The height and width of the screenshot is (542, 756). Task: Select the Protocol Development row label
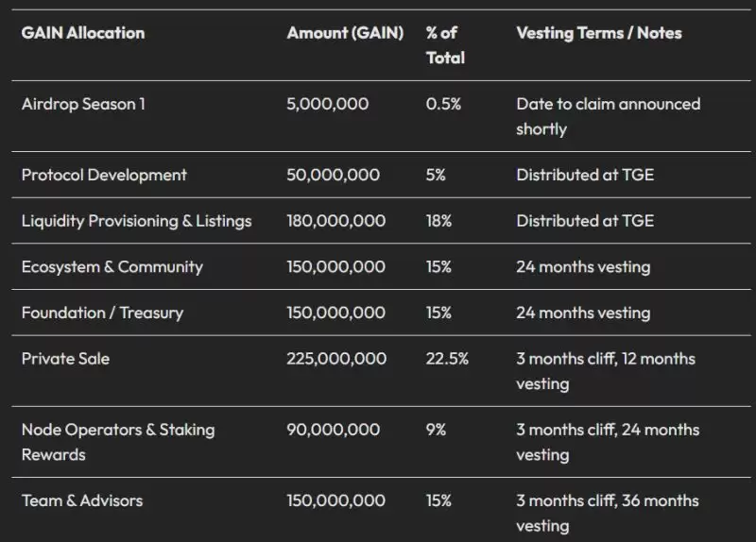(x=104, y=175)
